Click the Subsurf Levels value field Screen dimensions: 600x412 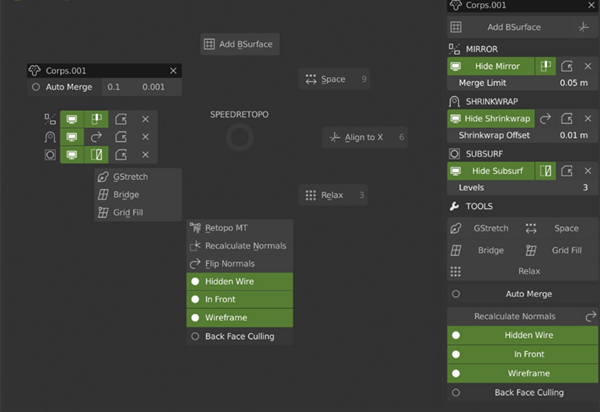tap(522, 188)
